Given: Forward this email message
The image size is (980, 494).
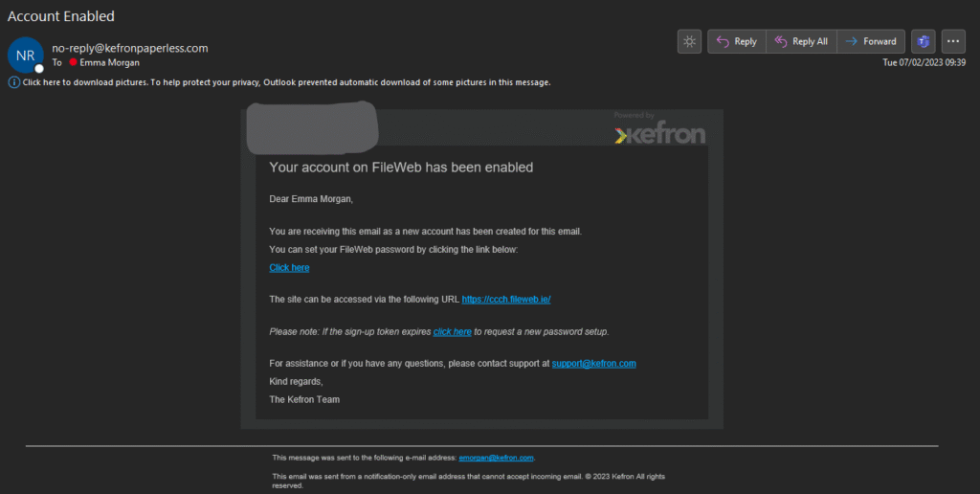Looking at the screenshot, I should 870,41.
